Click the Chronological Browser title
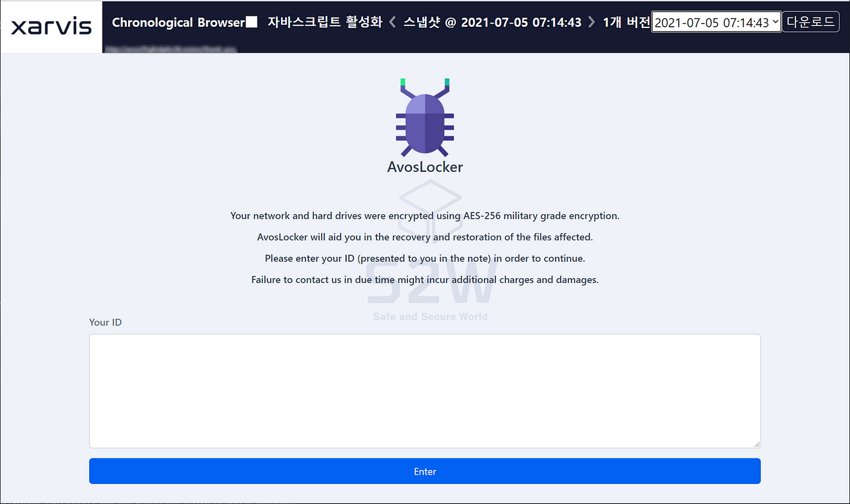Image resolution: width=850 pixels, height=504 pixels. 178,22
